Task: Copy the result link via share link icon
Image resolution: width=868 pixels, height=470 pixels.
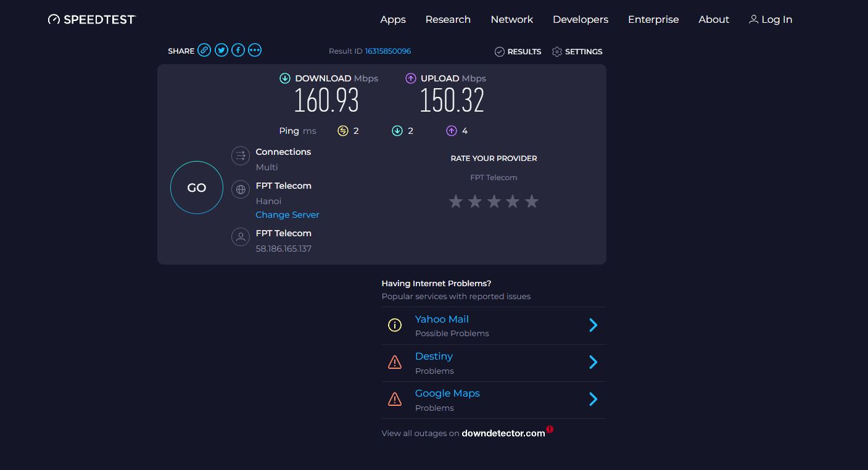Action: click(x=204, y=51)
